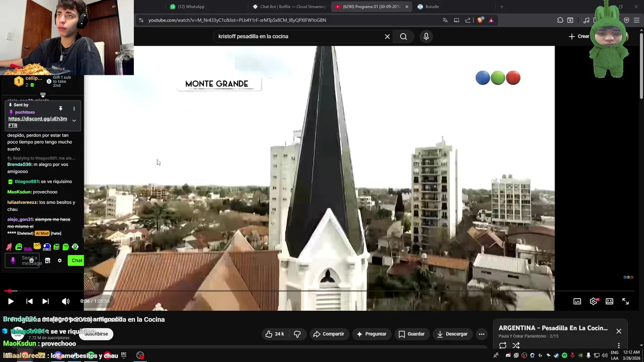Click the Gift 1 sub prompt
Image resolution: width=644 pixels, height=362 pixels.
coord(62,81)
